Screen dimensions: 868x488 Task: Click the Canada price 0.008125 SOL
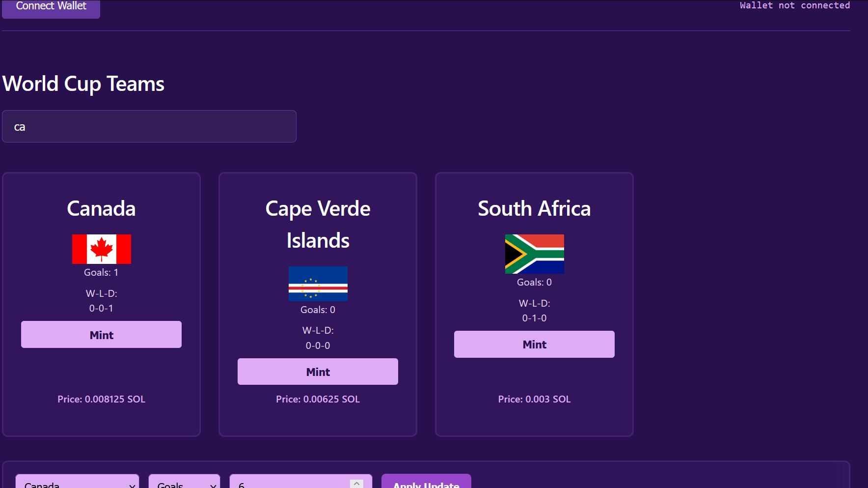tap(102, 399)
